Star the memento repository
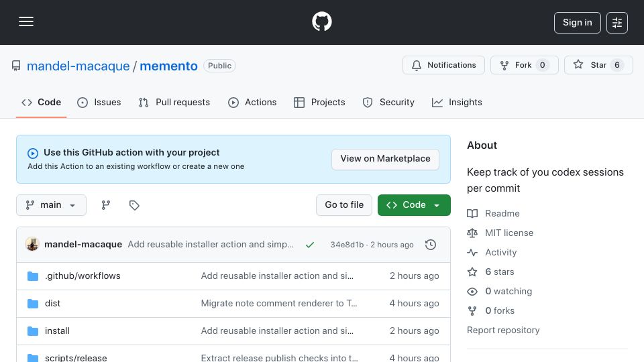The height and width of the screenshot is (362, 644). [598, 65]
